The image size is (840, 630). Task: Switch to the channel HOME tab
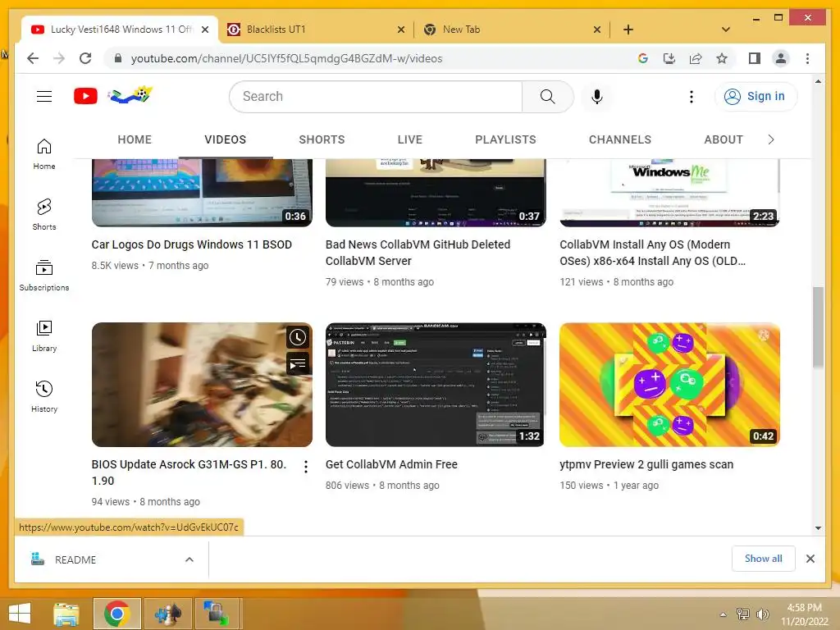tap(135, 139)
